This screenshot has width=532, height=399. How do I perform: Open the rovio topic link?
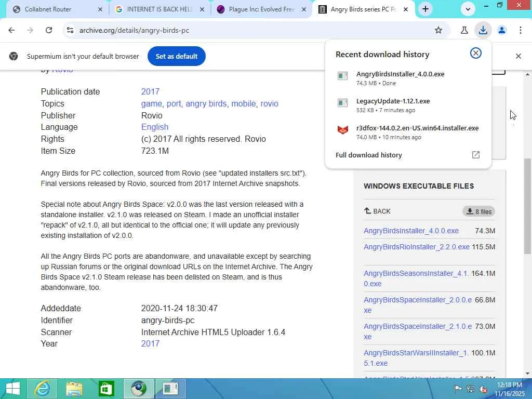tap(270, 103)
